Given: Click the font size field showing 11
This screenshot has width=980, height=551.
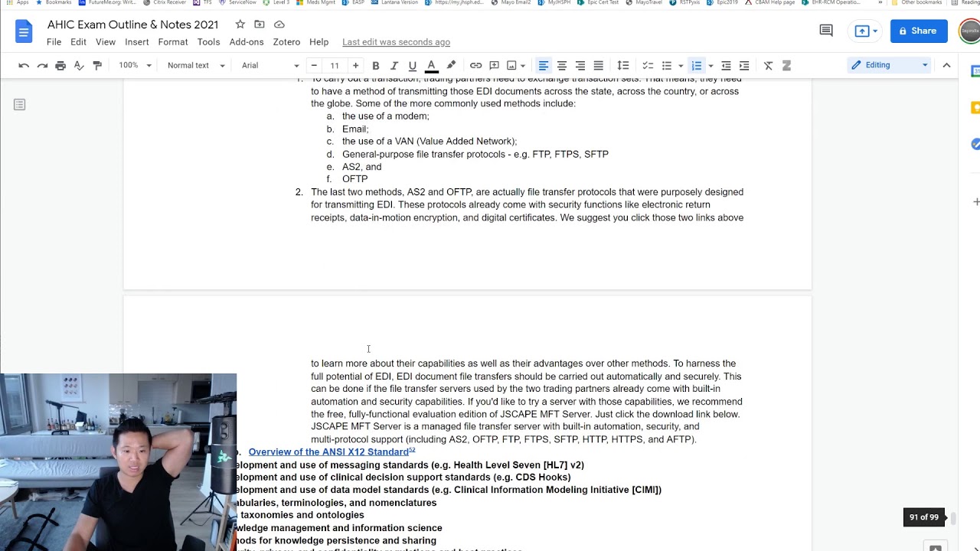Looking at the screenshot, I should pyautogui.click(x=335, y=66).
